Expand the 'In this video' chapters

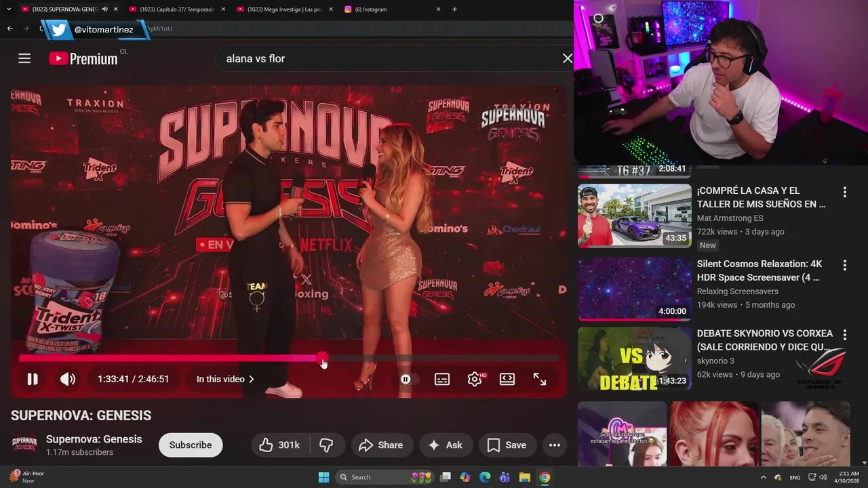pos(225,380)
